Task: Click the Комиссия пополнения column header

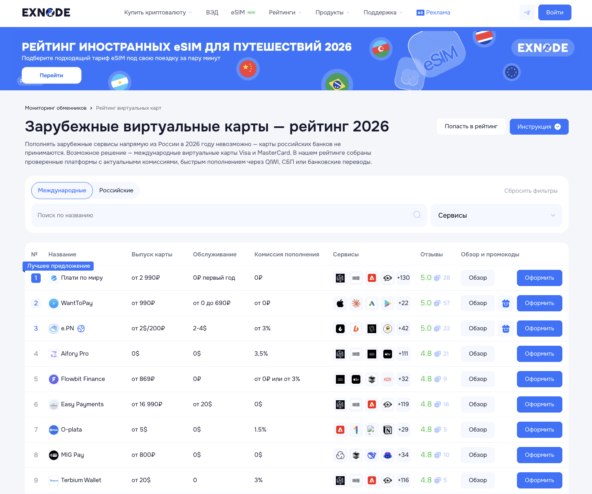Action: pyautogui.click(x=287, y=255)
